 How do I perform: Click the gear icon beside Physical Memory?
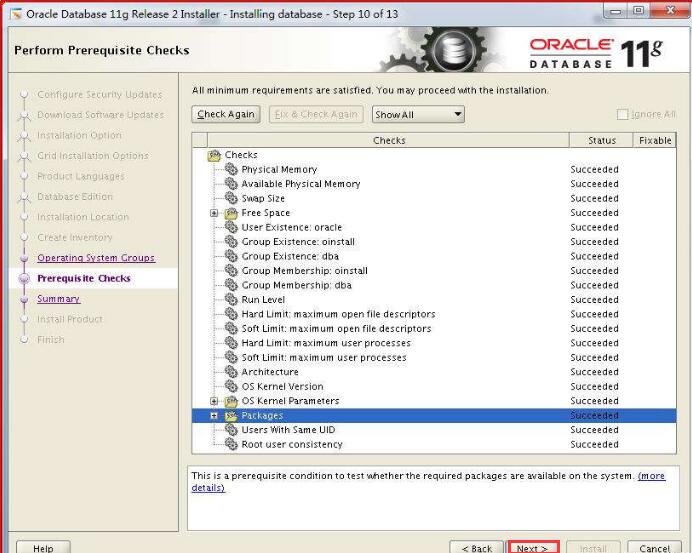coord(231,169)
